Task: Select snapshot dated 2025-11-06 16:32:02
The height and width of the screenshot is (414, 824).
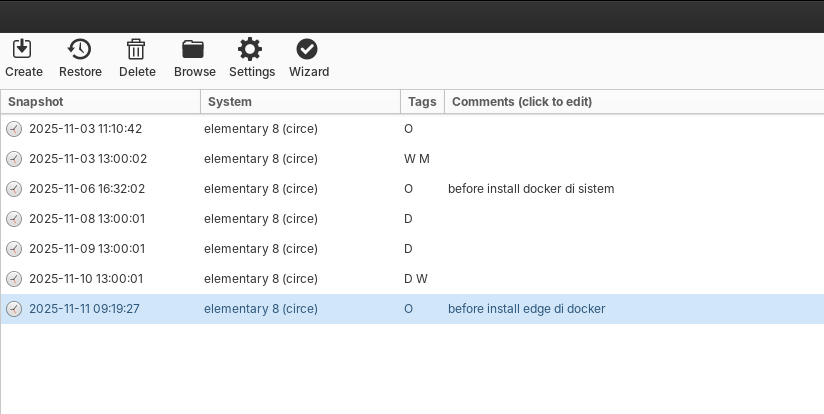Action: [x=87, y=189]
